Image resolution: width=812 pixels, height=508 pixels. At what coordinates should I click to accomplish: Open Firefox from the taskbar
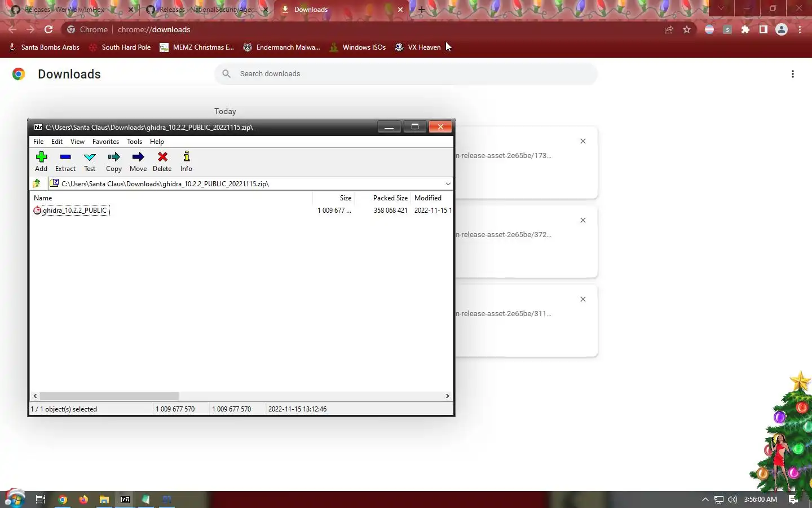coord(83,500)
